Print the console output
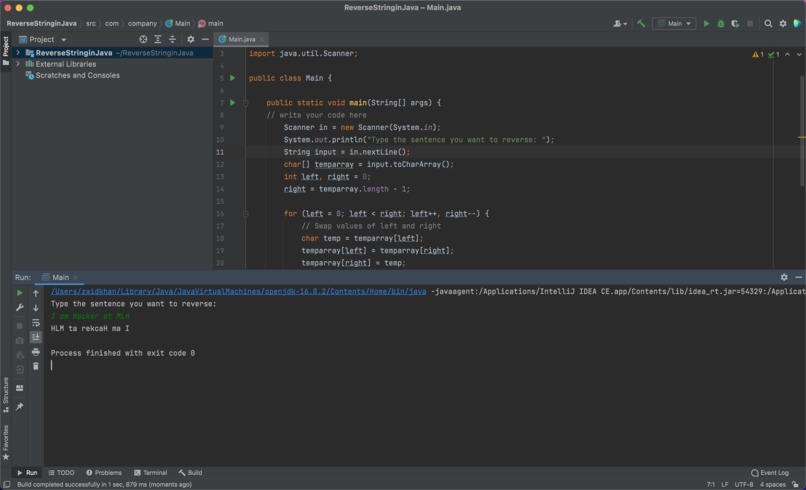 click(x=35, y=352)
